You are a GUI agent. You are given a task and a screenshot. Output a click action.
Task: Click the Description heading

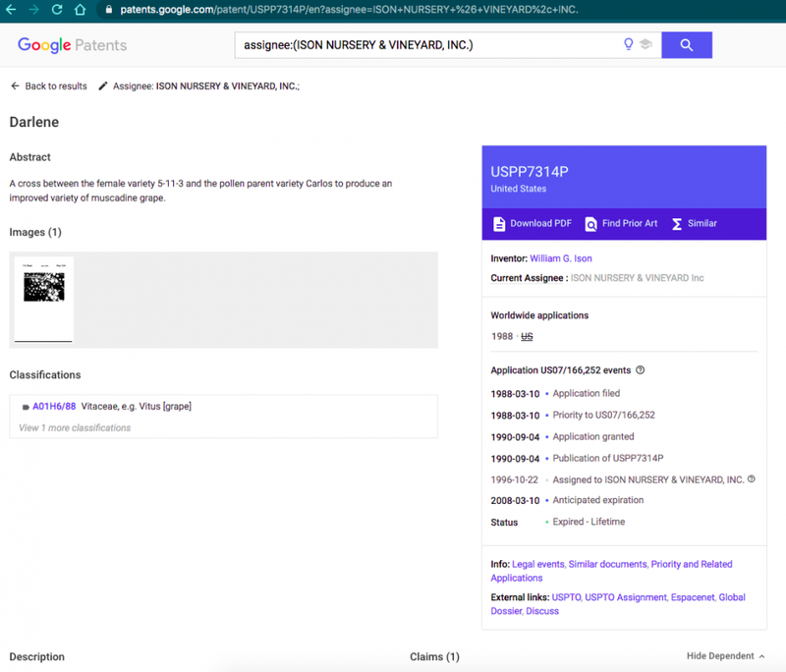tap(37, 657)
